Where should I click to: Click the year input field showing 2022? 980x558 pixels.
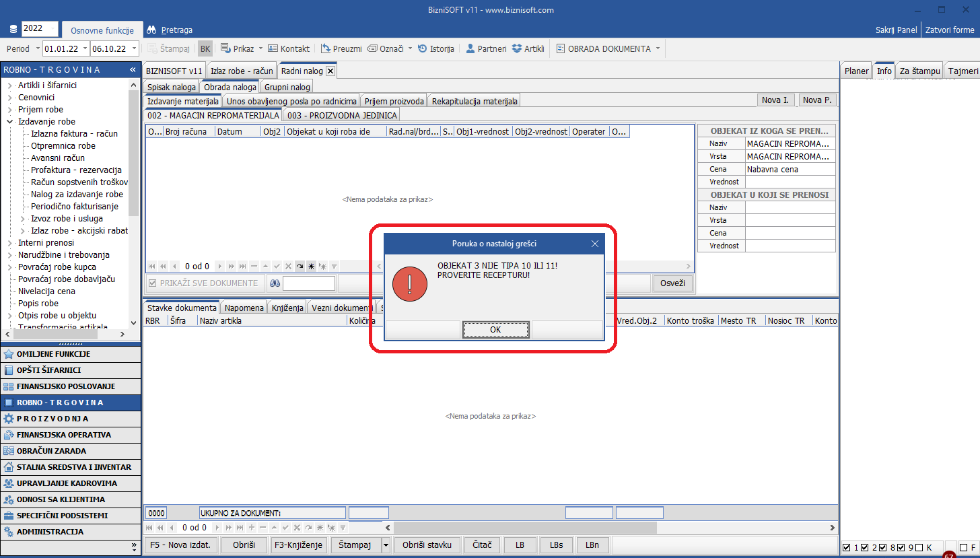click(40, 28)
